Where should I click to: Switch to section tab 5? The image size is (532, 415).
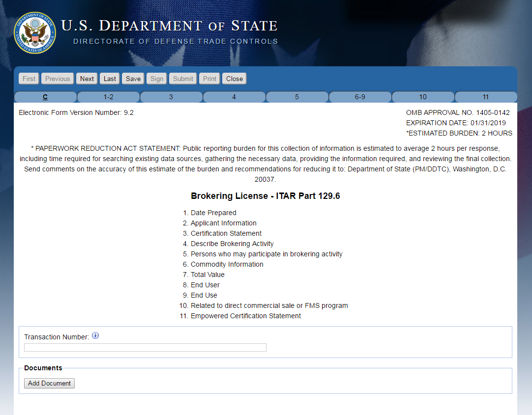coord(297,97)
